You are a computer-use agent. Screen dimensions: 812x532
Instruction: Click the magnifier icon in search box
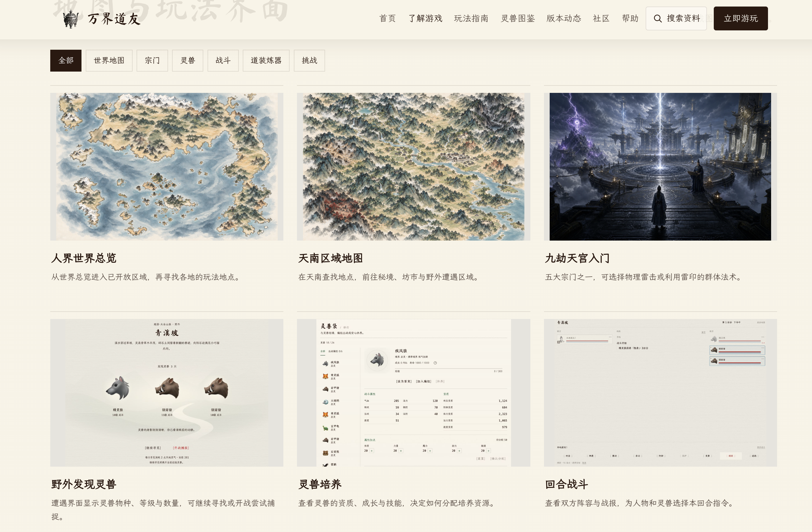coord(658,18)
